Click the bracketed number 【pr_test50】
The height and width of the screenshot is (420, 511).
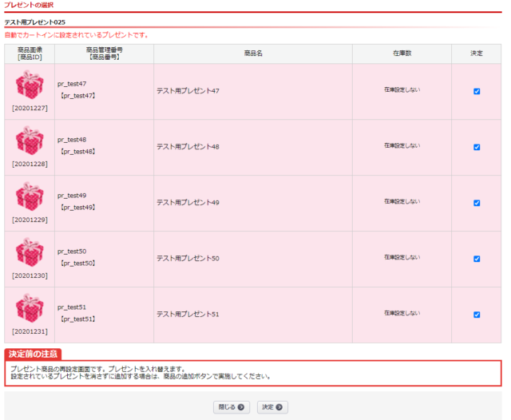coord(78,263)
